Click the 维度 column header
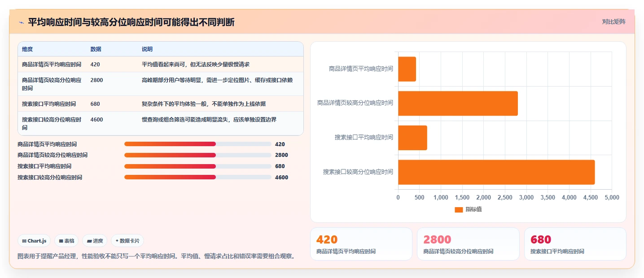This screenshot has width=644, height=278. pyautogui.click(x=27, y=49)
